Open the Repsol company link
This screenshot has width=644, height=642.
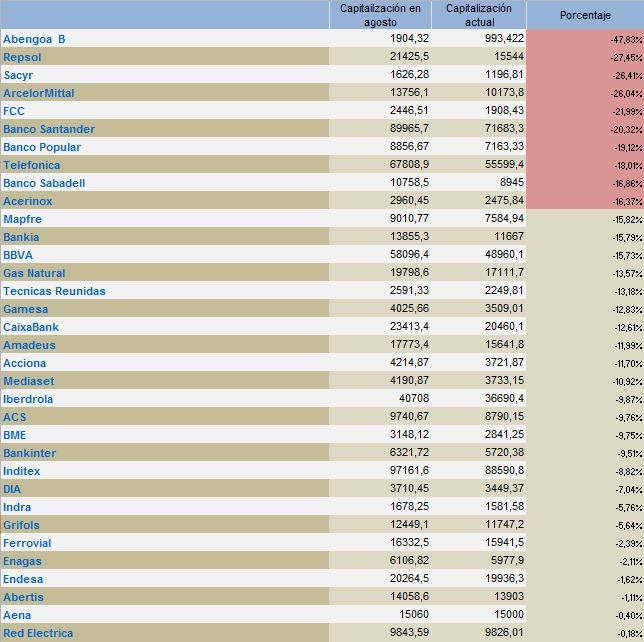[22, 57]
